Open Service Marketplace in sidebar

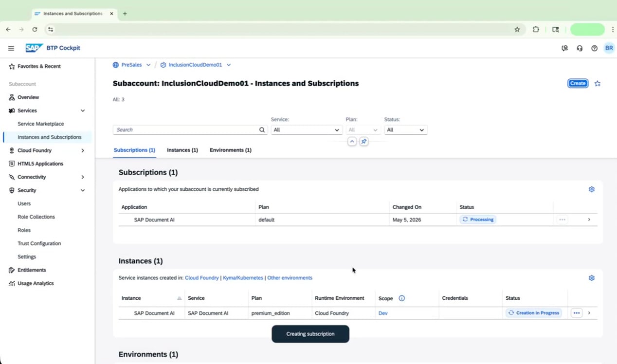coord(41,124)
